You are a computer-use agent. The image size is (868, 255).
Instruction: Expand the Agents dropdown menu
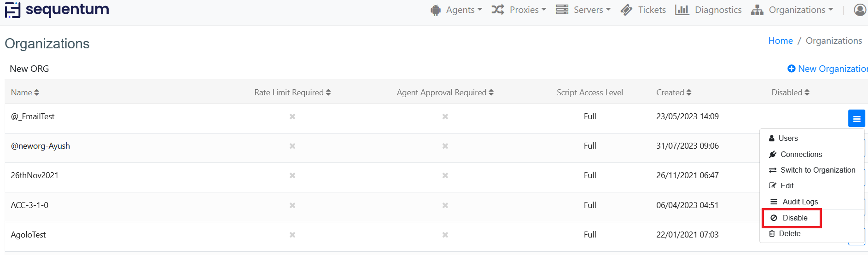[457, 10]
